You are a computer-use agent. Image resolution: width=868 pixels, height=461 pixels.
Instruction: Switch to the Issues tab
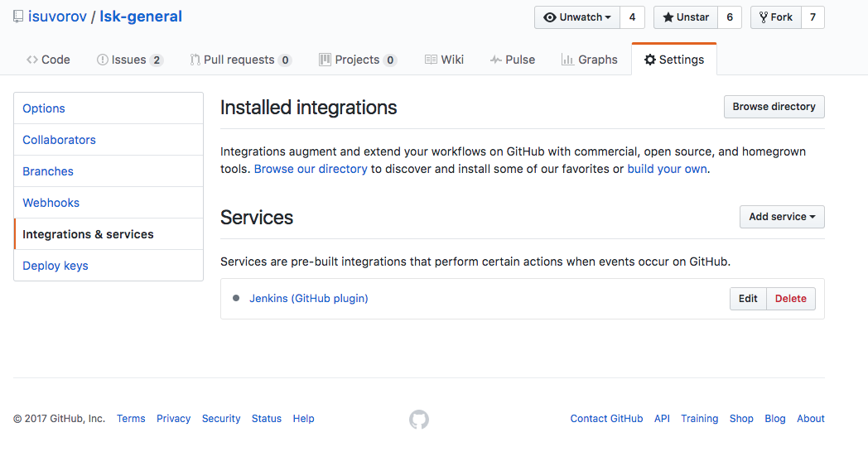coord(129,60)
